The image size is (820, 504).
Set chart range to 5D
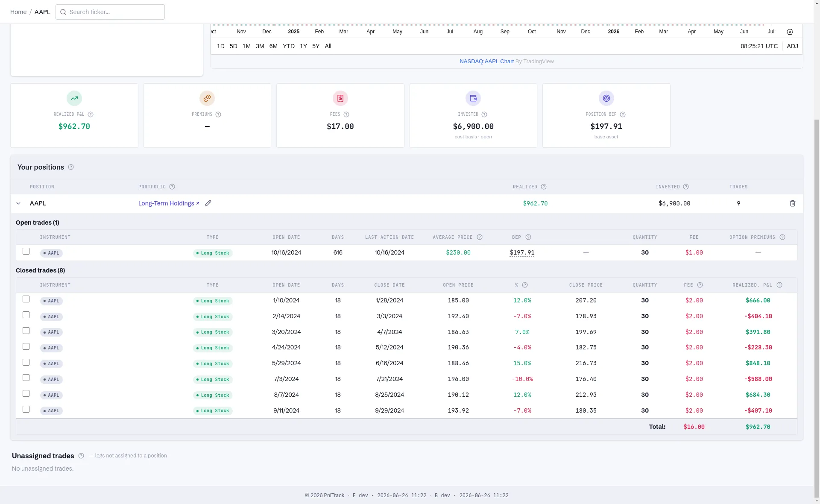[x=234, y=46]
